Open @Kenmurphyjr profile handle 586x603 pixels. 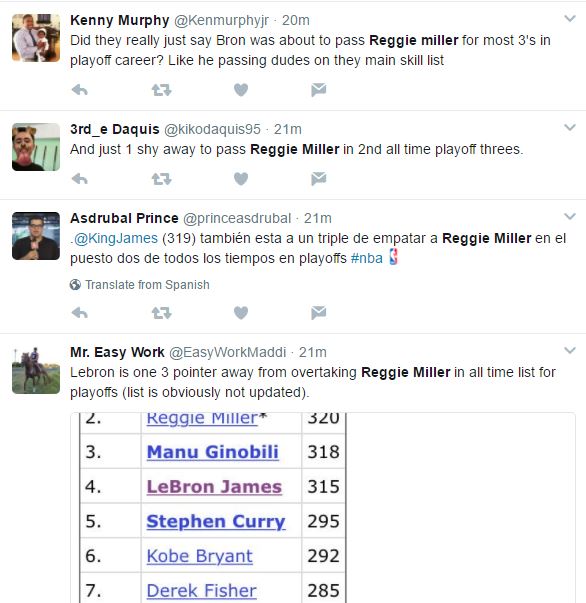pos(221,20)
